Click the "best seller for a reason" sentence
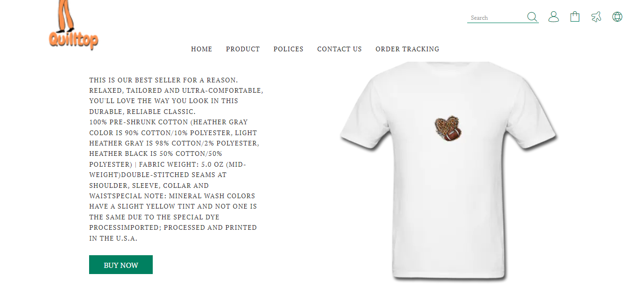Screen dimensions: 644x299 [x=164, y=80]
